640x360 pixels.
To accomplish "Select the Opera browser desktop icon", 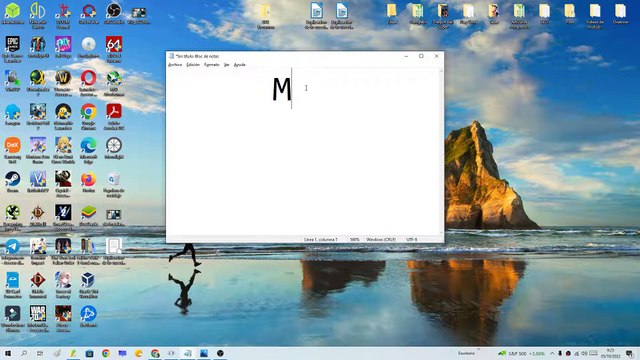I will coord(89,82).
